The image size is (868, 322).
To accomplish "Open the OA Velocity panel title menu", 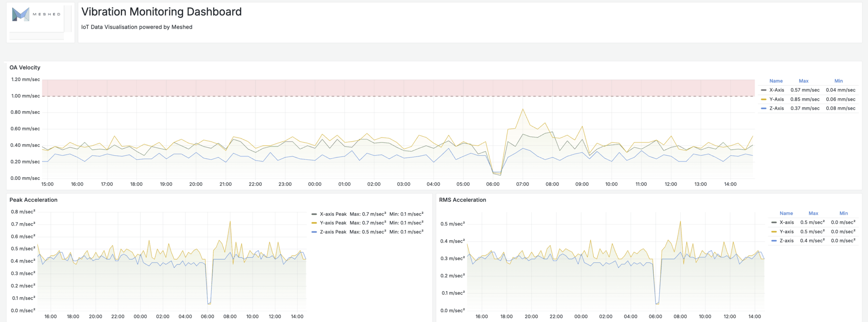I will point(25,67).
